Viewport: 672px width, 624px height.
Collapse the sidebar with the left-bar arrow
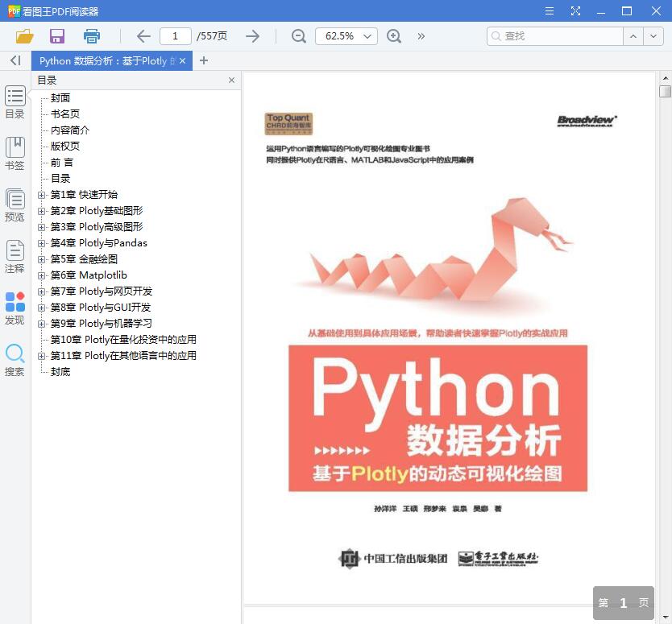point(15,60)
